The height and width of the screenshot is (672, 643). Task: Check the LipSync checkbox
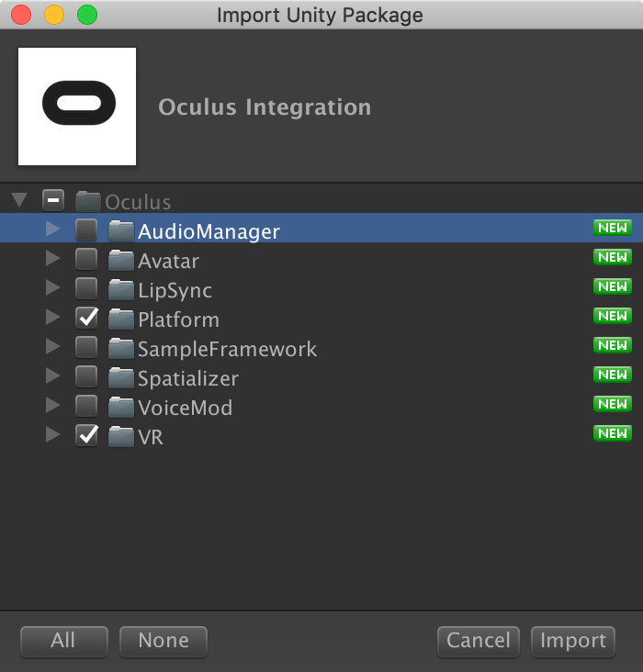tap(86, 288)
